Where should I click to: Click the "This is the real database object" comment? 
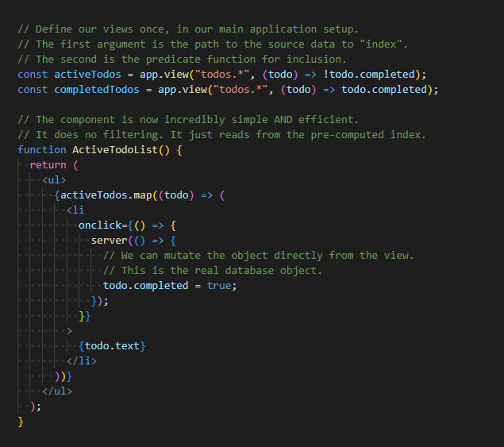pyautogui.click(x=213, y=270)
